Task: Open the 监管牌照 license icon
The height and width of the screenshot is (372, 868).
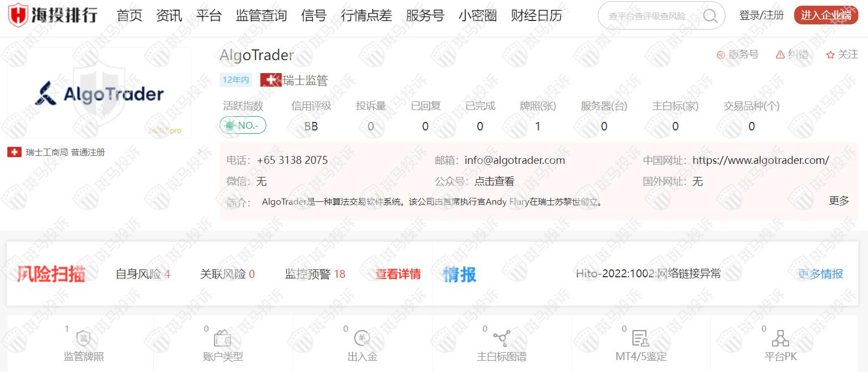Action: click(83, 339)
